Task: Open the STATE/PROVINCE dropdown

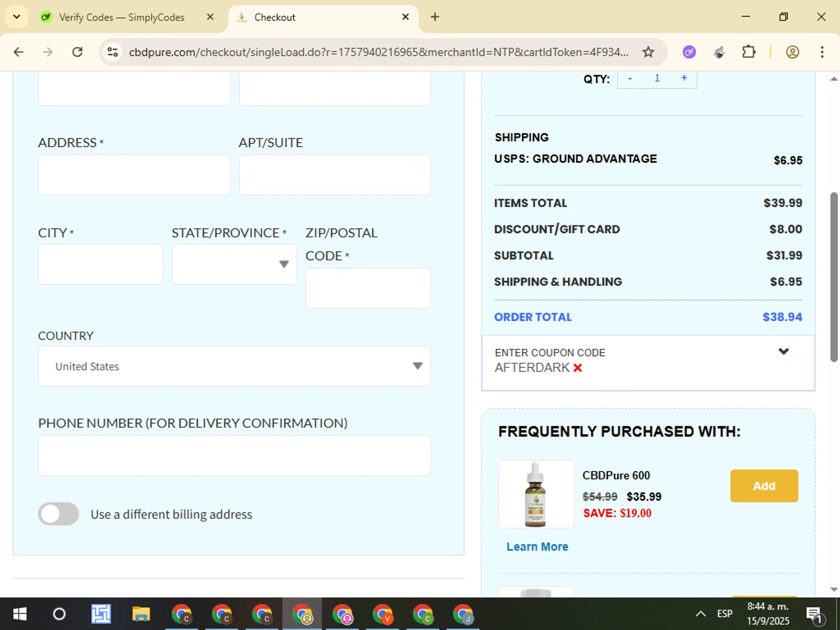Action: pos(234,264)
